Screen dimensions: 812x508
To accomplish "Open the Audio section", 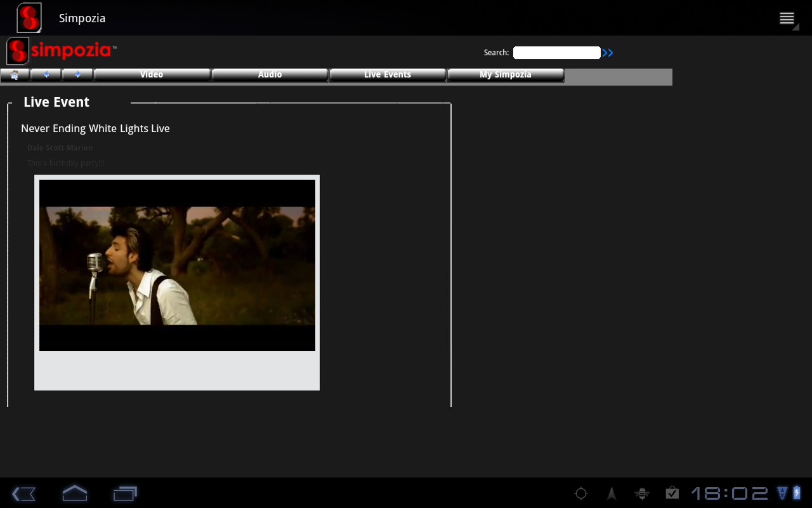I will (270, 75).
